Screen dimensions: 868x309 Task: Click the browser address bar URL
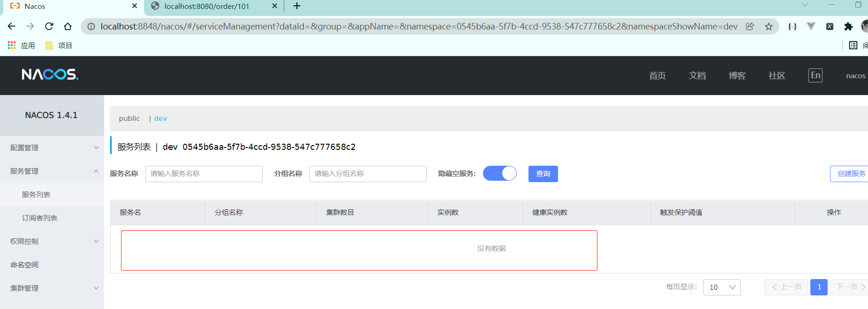click(419, 27)
